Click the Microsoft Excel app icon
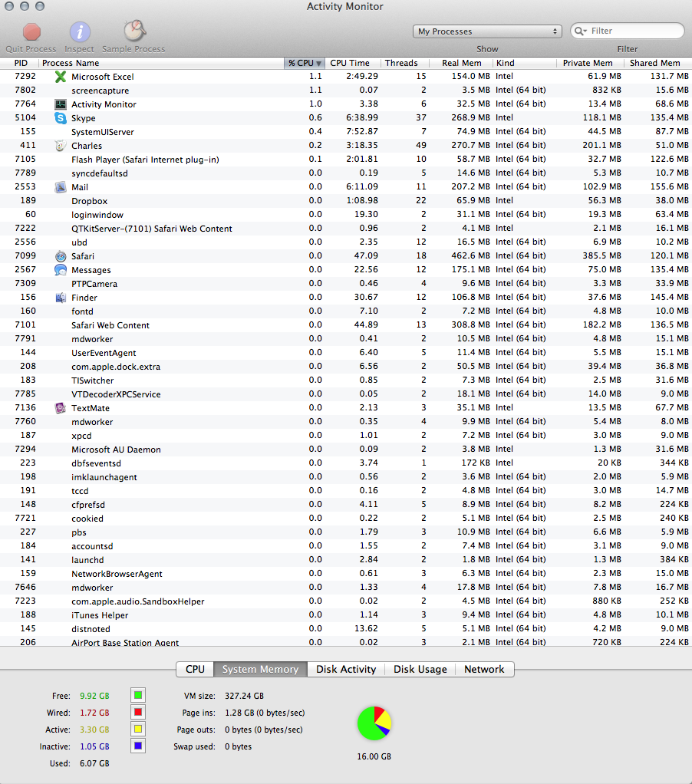 tap(61, 77)
